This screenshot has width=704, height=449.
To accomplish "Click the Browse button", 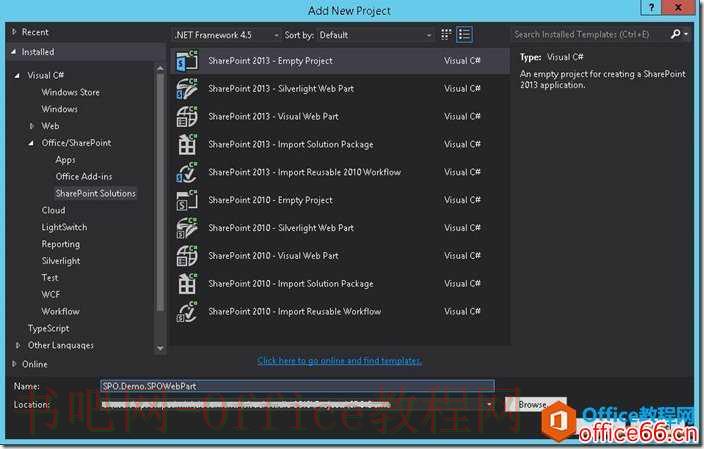I will pos(536,405).
